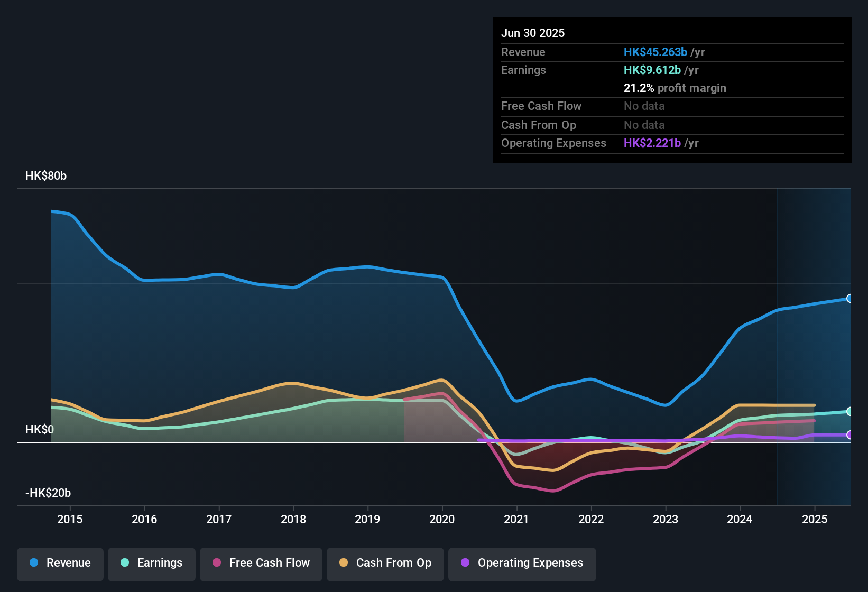
Task: Toggle the Earnings series visibility
Action: pos(151,563)
